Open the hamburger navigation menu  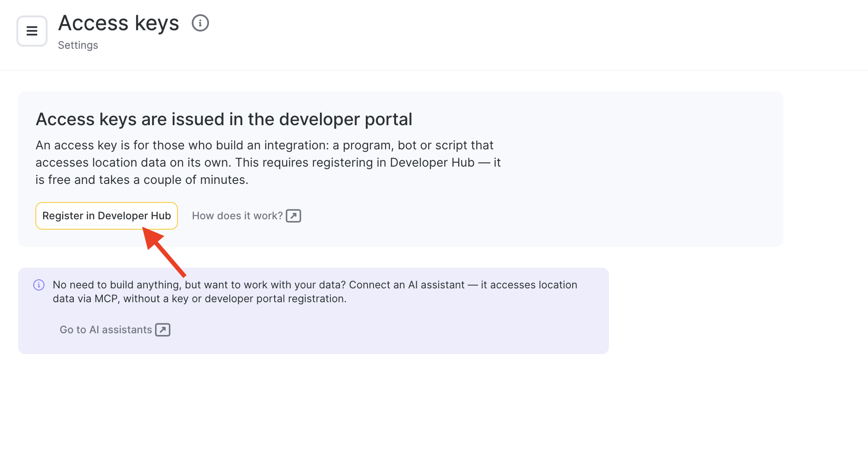pos(32,31)
